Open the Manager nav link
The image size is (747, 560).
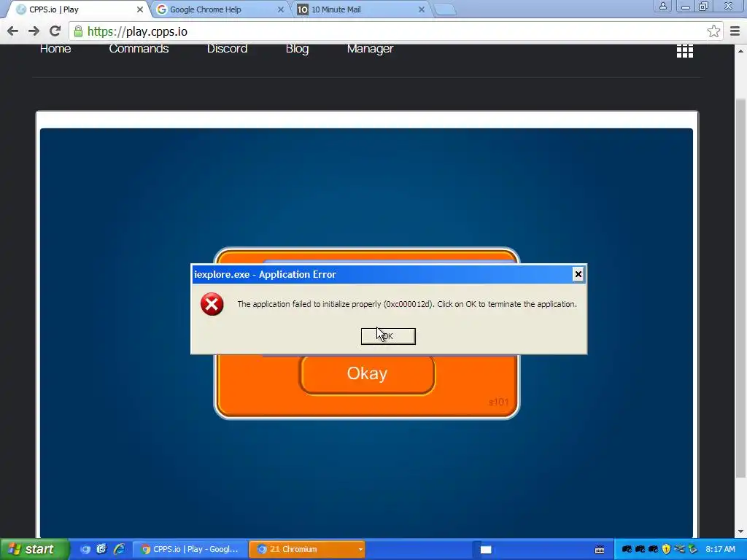click(370, 49)
